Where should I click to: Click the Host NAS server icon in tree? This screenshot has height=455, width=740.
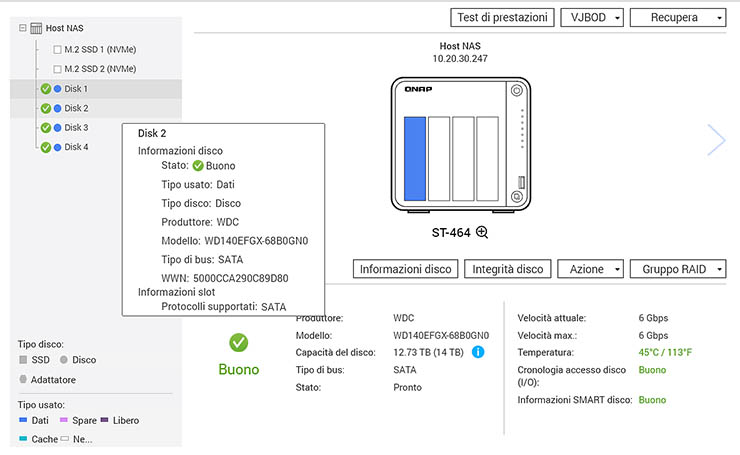click(x=36, y=29)
